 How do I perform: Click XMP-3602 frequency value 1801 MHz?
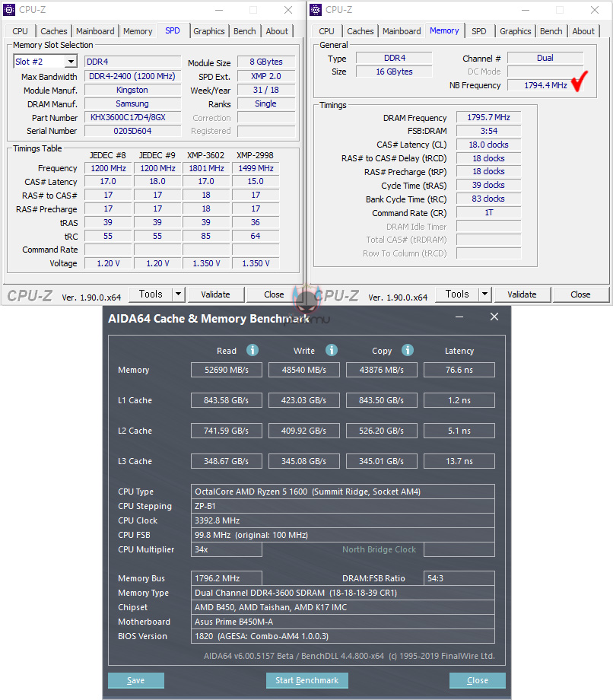point(206,168)
